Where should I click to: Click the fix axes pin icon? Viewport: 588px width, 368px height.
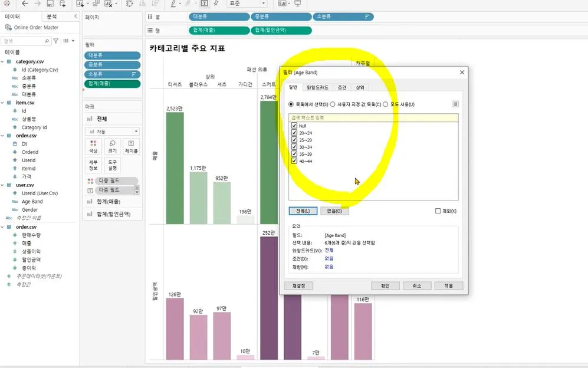(216, 4)
